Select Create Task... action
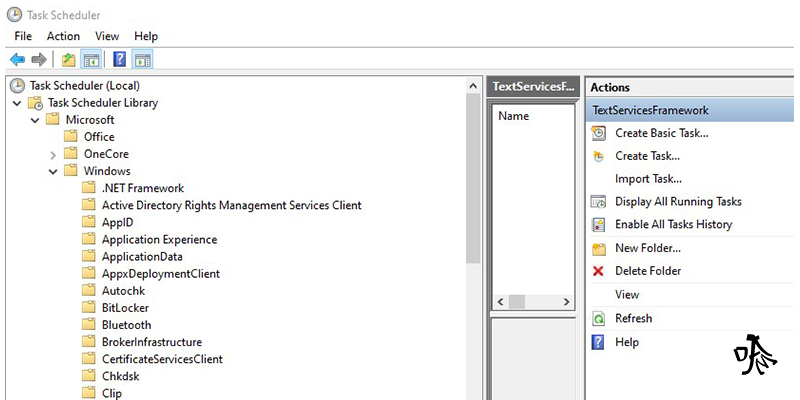 point(647,156)
